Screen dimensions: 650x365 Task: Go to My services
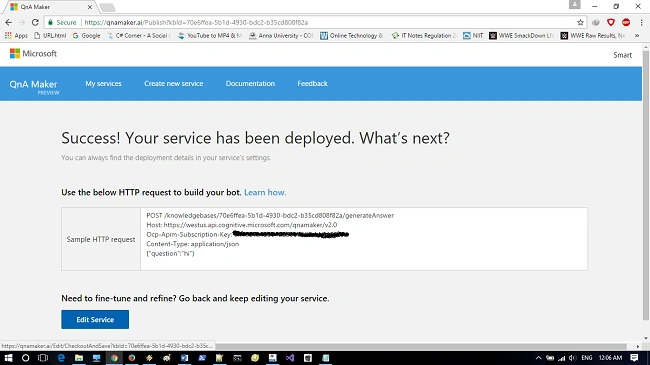click(103, 83)
